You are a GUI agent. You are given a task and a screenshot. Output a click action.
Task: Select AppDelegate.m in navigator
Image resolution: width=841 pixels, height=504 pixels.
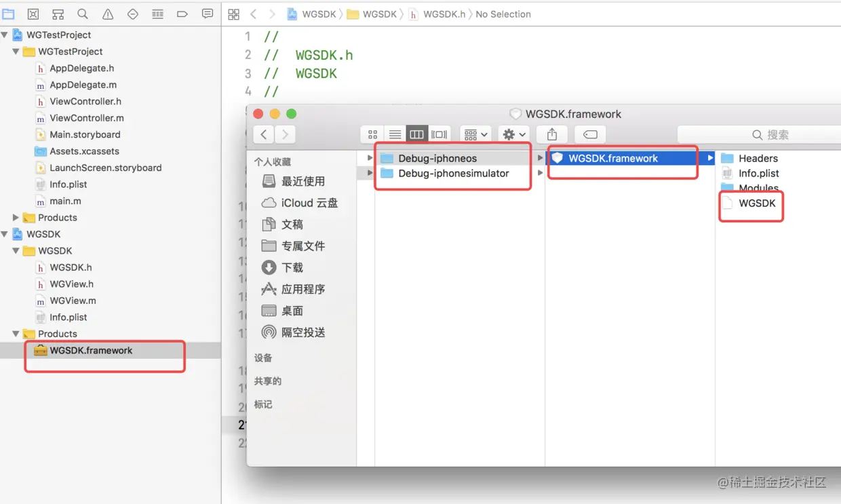tap(83, 85)
